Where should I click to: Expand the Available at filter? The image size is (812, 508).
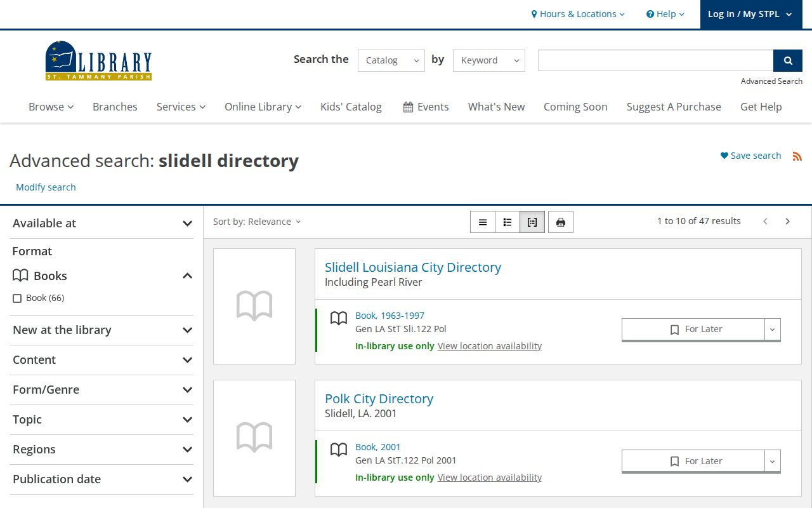point(101,224)
